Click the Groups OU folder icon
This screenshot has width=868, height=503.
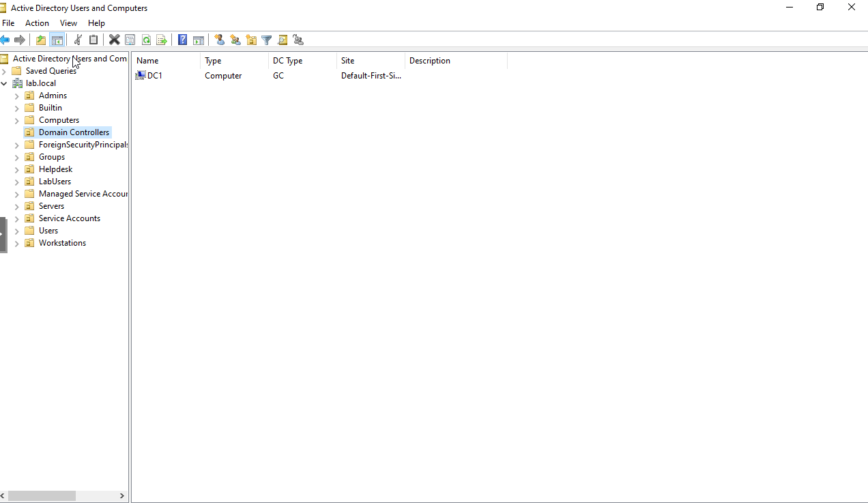[x=29, y=157]
